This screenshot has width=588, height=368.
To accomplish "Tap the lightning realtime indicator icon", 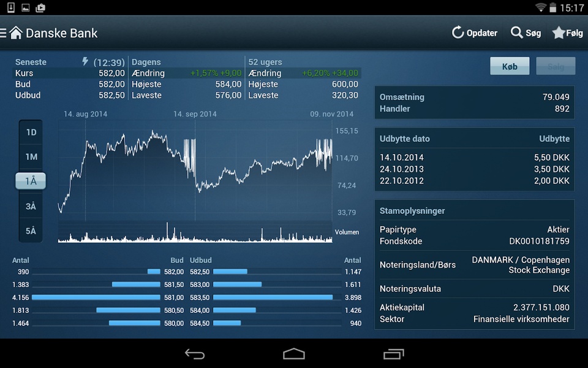I will [85, 61].
